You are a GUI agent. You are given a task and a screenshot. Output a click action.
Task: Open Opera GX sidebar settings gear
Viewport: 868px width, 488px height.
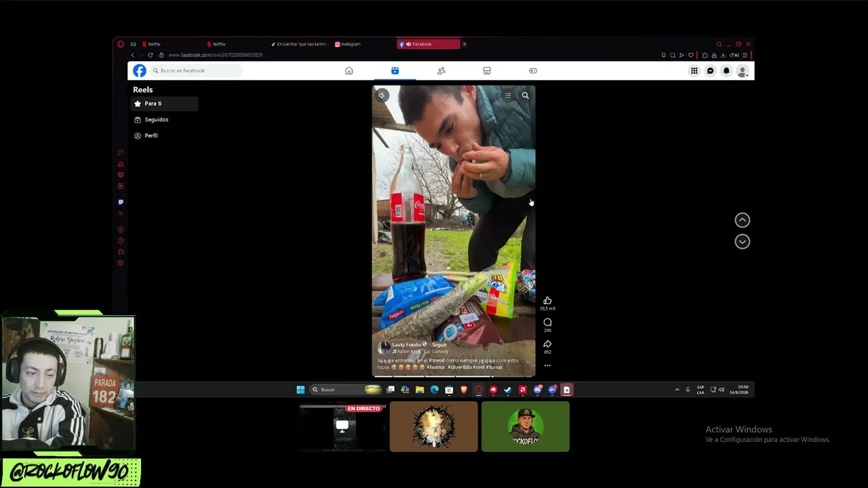click(x=121, y=263)
